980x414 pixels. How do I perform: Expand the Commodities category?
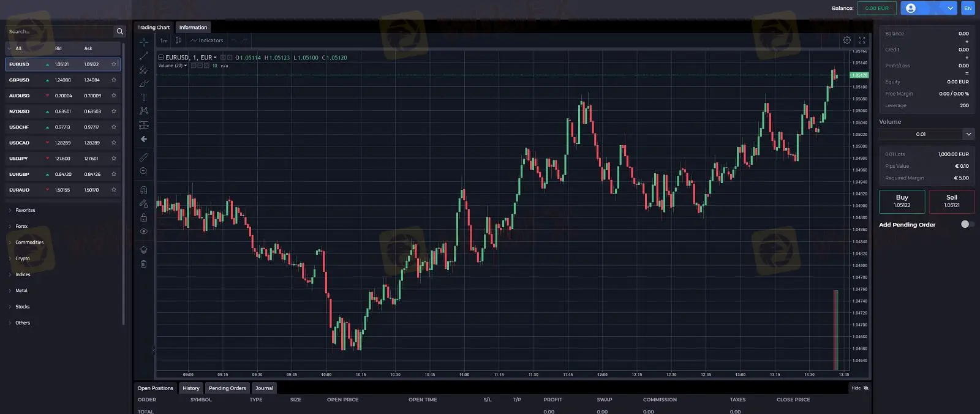[29, 243]
